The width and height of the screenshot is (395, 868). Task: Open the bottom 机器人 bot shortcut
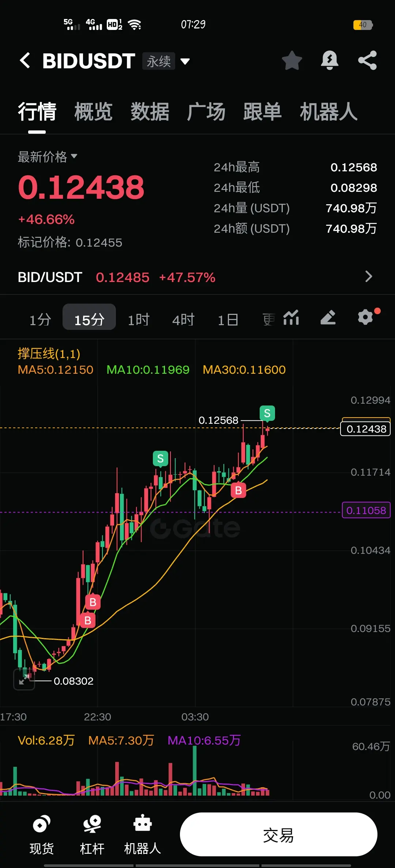click(142, 835)
